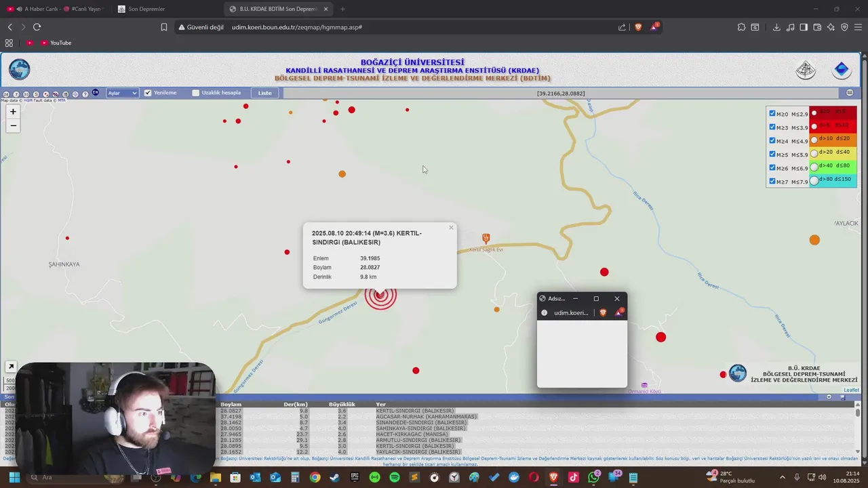Click the orange d>10 d≤20 legend swatch
Image resolution: width=868 pixels, height=488 pixels.
(x=833, y=139)
